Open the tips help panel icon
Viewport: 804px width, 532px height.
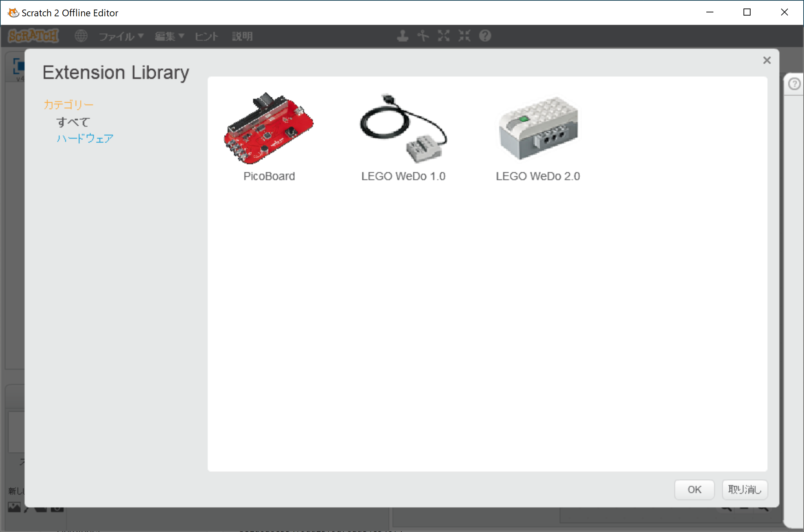pos(794,84)
